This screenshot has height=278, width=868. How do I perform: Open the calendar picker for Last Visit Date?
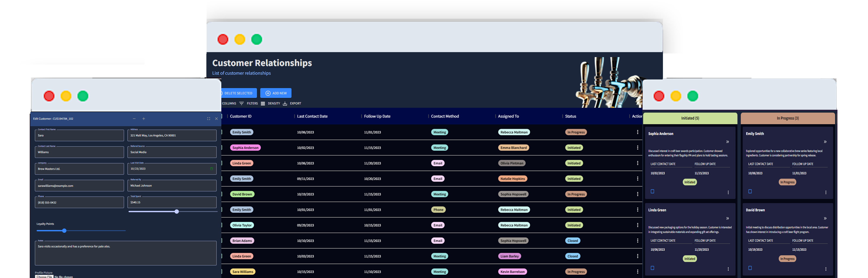click(x=212, y=168)
